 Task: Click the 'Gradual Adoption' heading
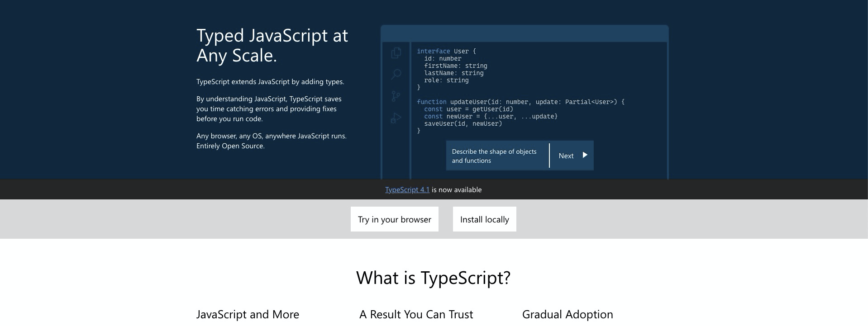click(x=568, y=314)
